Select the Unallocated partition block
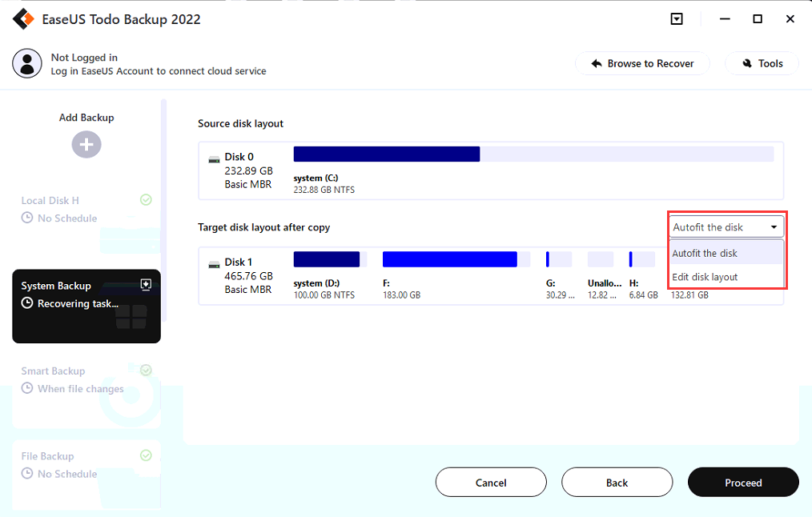The image size is (812, 517). [601, 259]
